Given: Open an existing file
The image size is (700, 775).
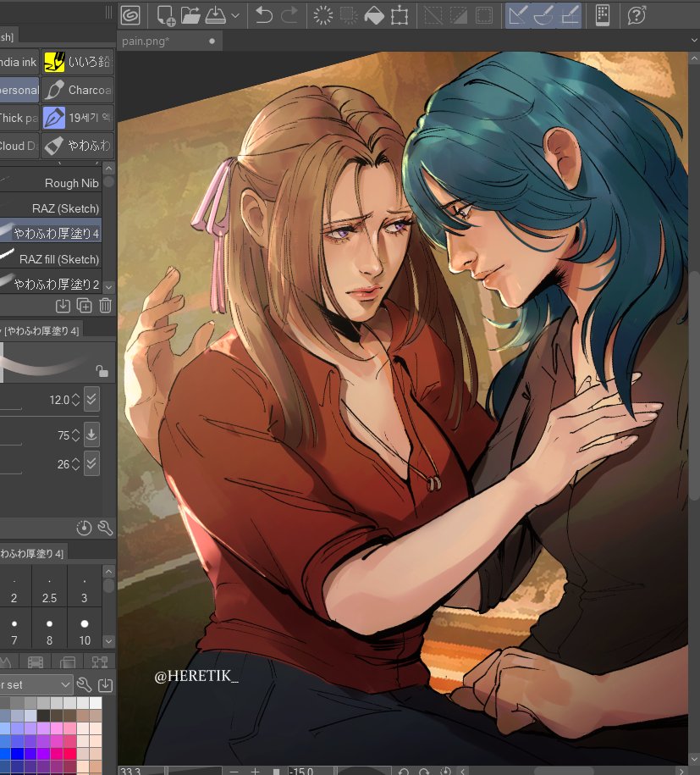Looking at the screenshot, I should (x=190, y=15).
